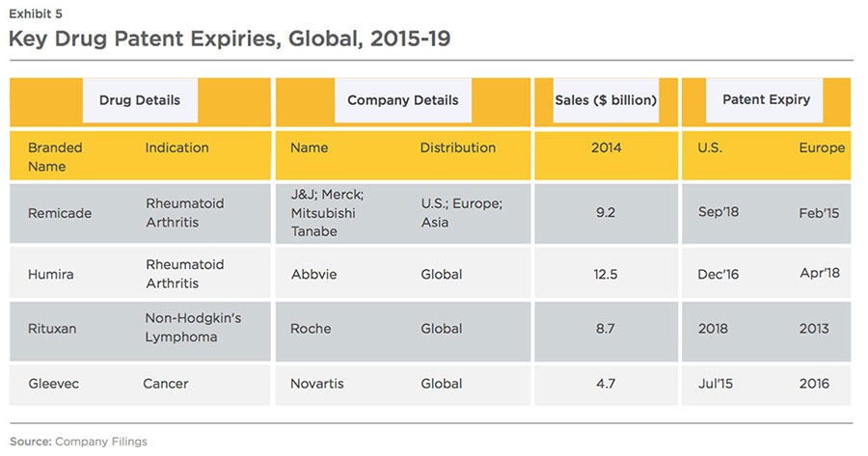This screenshot has height=456, width=868.
Task: Select the 'Feb'15' Europe expiry cell
Action: pos(819,213)
